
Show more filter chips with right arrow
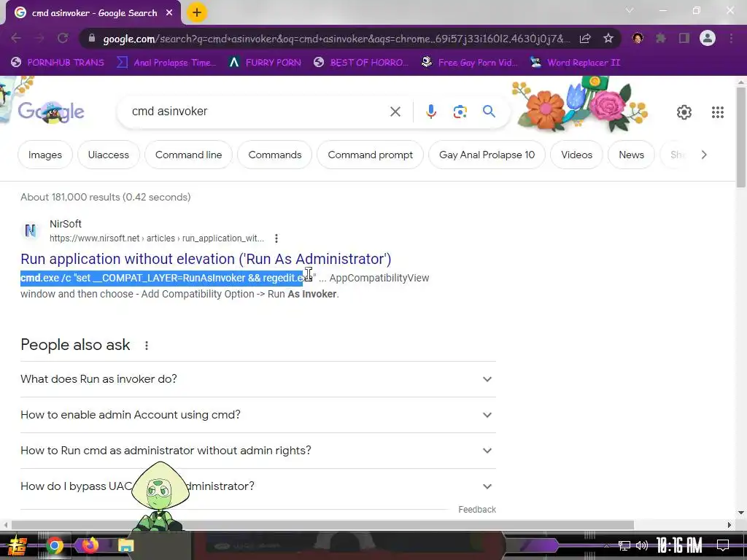pyautogui.click(x=704, y=155)
